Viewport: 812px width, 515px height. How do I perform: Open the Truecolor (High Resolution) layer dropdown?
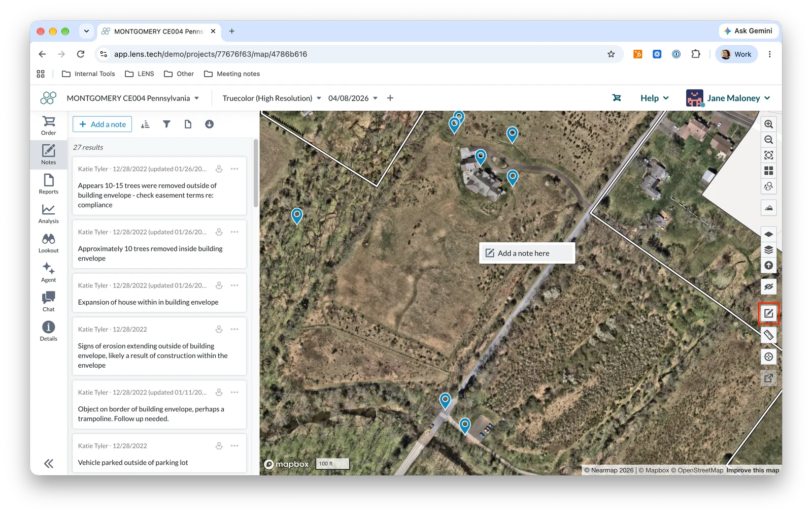click(272, 98)
